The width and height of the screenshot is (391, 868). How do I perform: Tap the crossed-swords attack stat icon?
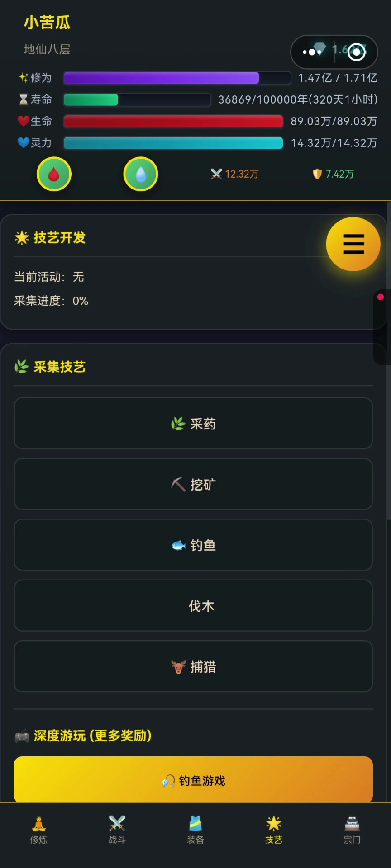(216, 174)
